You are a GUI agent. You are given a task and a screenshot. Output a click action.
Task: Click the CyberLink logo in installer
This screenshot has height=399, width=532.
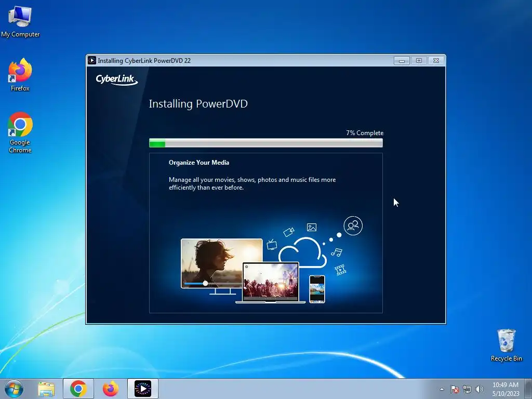pyautogui.click(x=117, y=79)
